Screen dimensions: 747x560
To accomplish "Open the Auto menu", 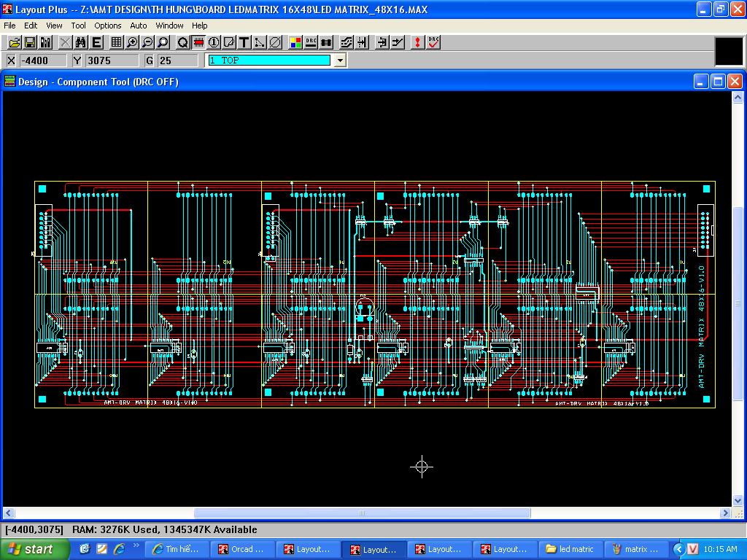I will [138, 26].
